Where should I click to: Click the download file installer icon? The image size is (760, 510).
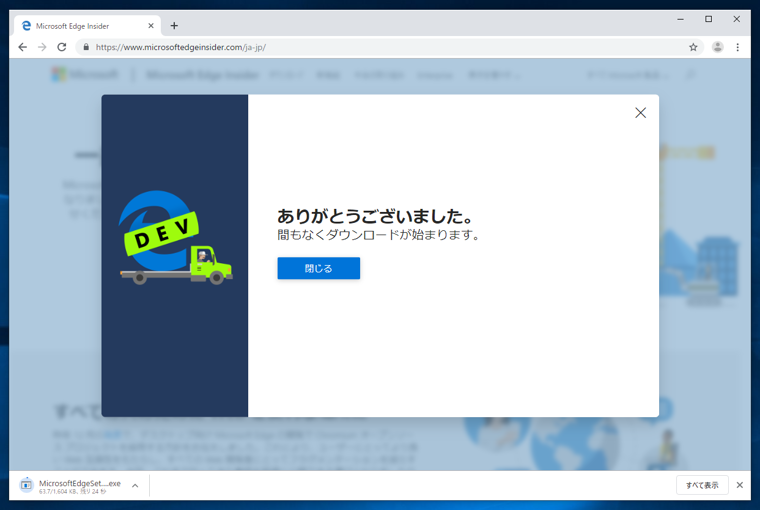pos(26,485)
